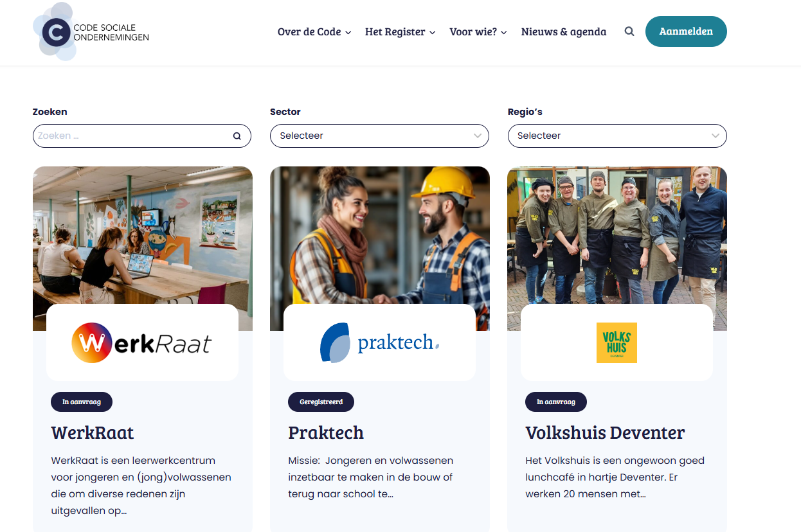Click the In aanvraag badge on WerkRaat

click(82, 402)
